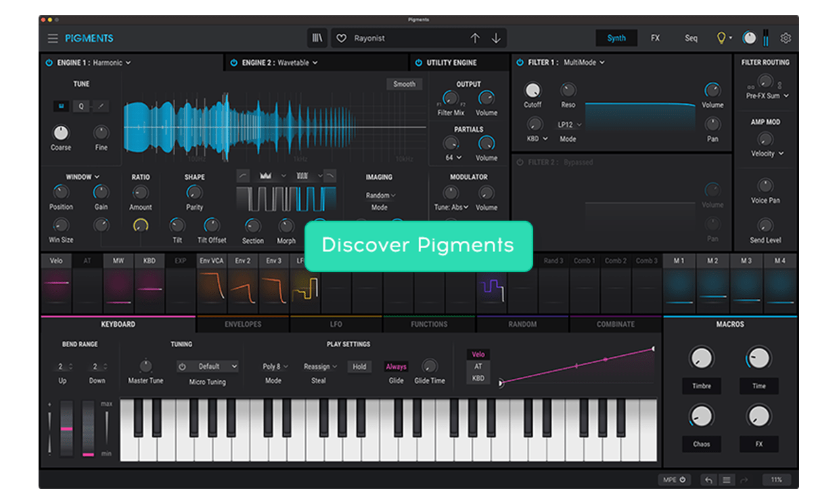Select the Env VCA modulation source
The height and width of the screenshot is (504, 837).
(212, 260)
